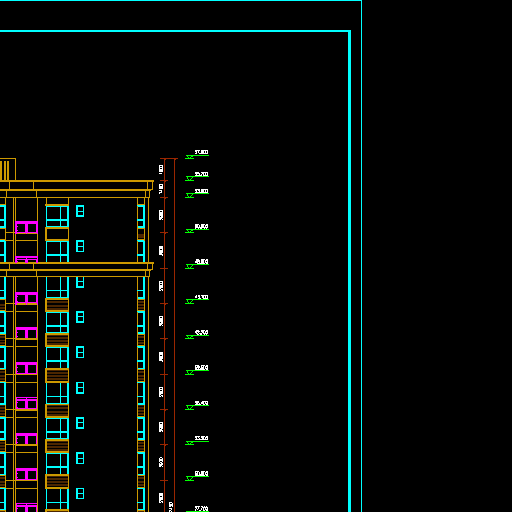Select the uppermost large cyan window grid
The width and height of the screenshot is (512, 512).
coord(57,216)
